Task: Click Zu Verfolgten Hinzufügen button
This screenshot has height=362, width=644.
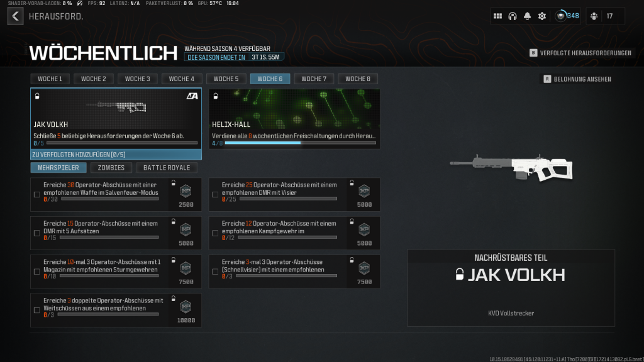Action: [x=116, y=155]
